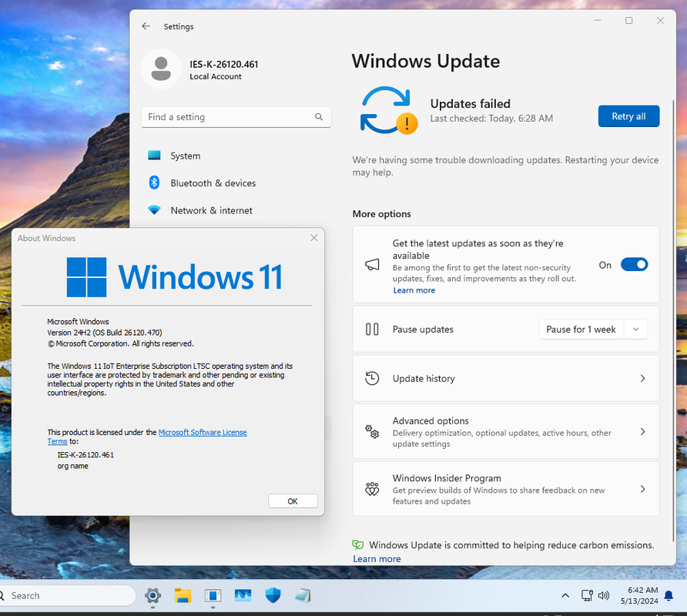Click the user account avatar icon
Viewport: 687px width, 616px height.
pos(161,69)
